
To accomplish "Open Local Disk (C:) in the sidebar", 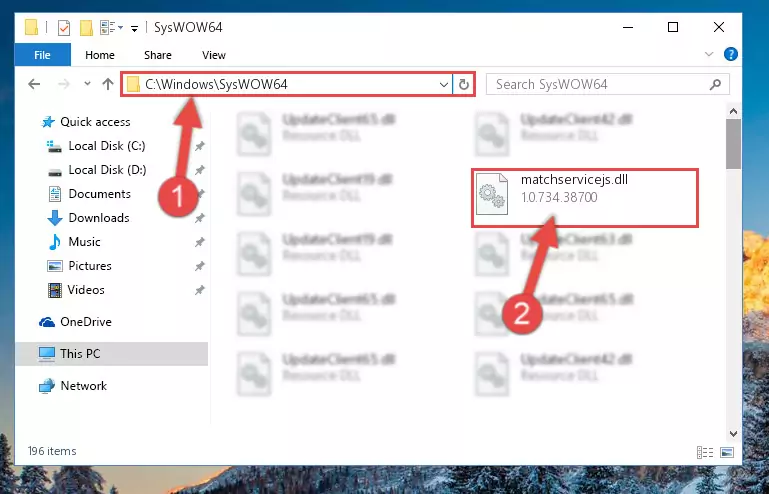I will click(107, 146).
